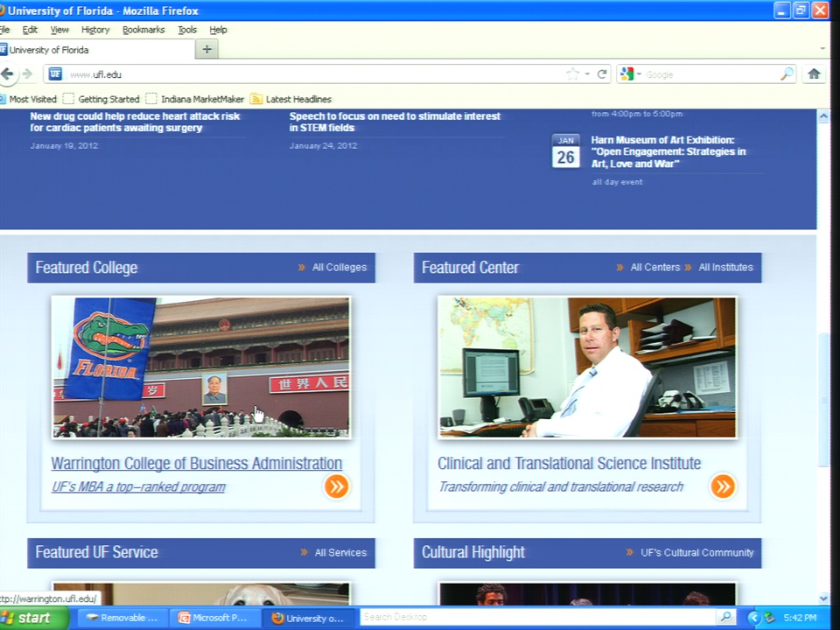Open the Help menu
The image size is (840, 630).
218,30
